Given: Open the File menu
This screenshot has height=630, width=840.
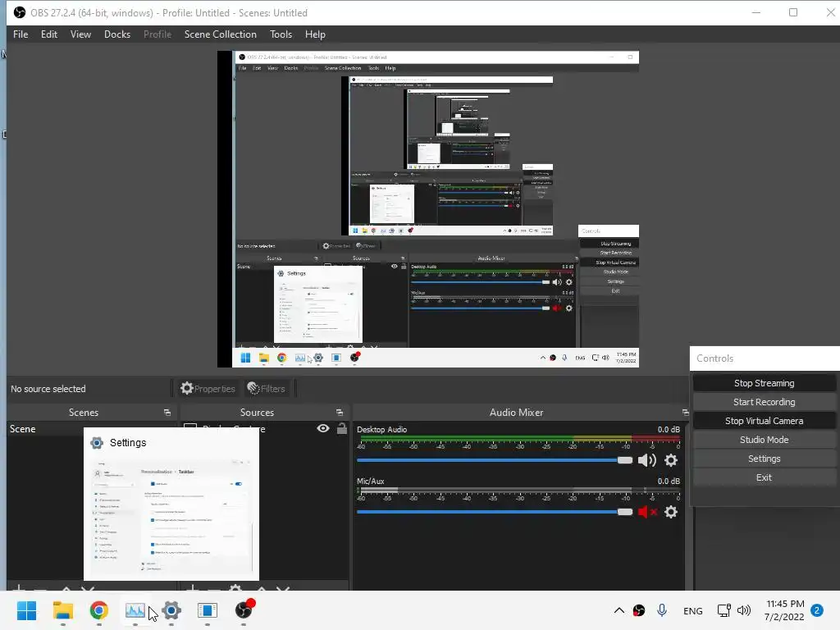Looking at the screenshot, I should 21,34.
